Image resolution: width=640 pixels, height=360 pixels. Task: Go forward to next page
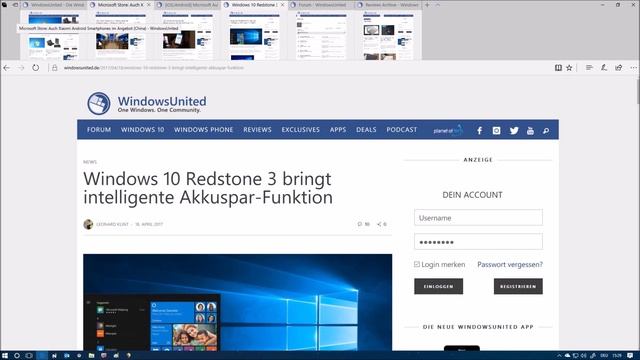click(x=21, y=68)
